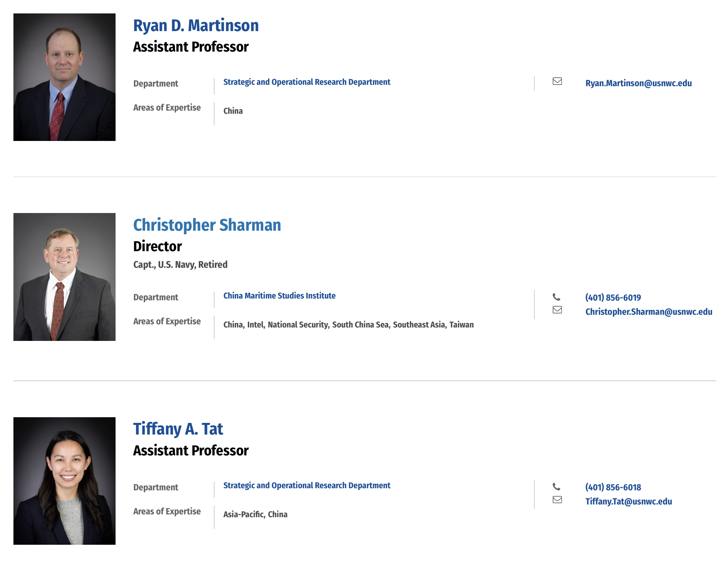
Task: Click Sharman's areas of expertise text
Action: tap(348, 325)
